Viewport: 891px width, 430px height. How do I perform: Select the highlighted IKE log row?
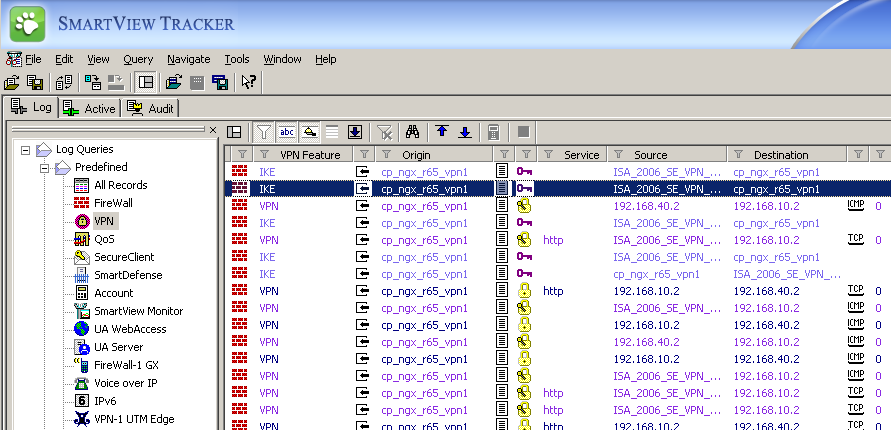pos(557,189)
